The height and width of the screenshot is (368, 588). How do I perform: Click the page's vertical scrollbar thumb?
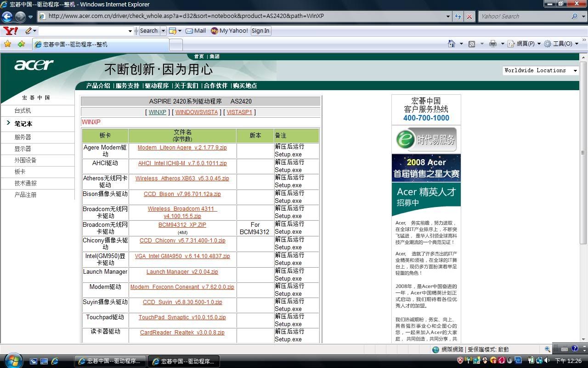pyautogui.click(x=583, y=153)
